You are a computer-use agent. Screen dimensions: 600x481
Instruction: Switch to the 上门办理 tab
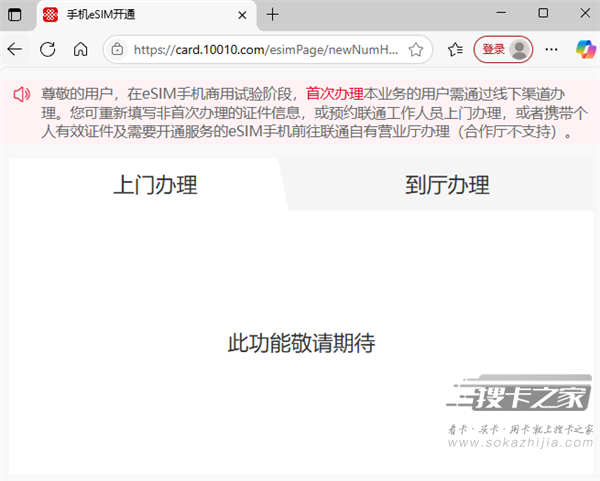(x=156, y=185)
